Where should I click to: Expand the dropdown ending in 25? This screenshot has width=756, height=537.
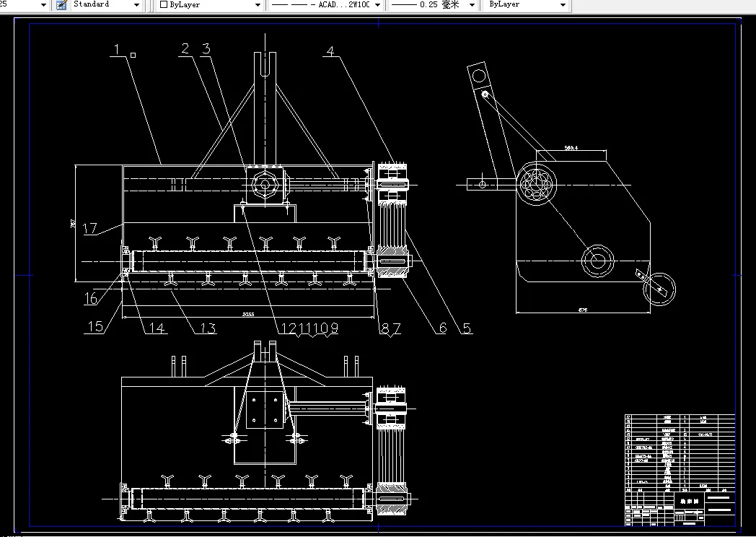click(43, 5)
